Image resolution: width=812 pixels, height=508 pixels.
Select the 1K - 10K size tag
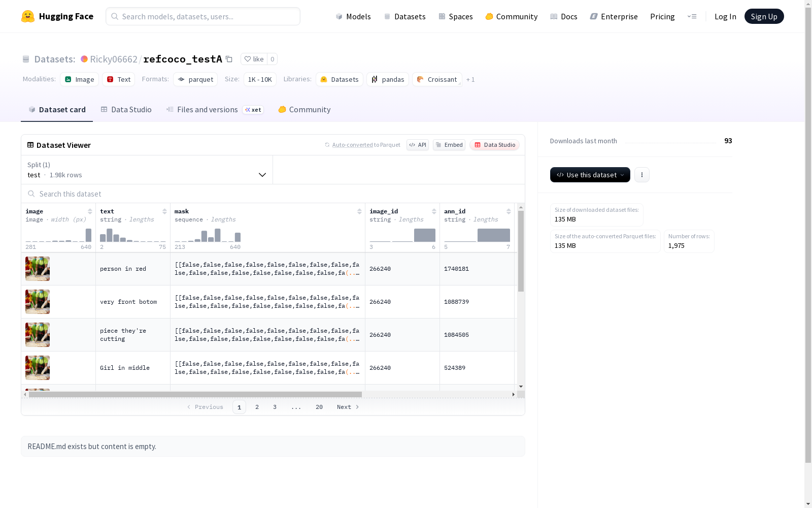(x=260, y=79)
